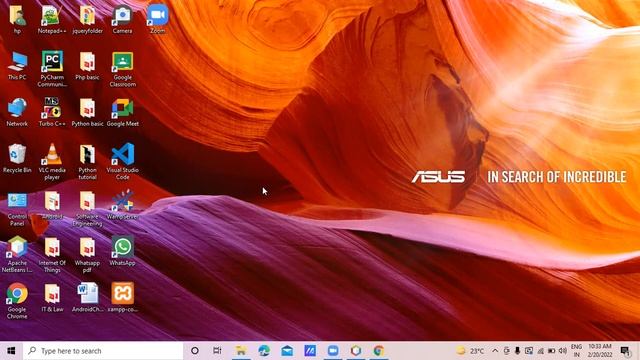Open the Python basic folder
The width and height of the screenshot is (640, 360).
tap(87, 112)
